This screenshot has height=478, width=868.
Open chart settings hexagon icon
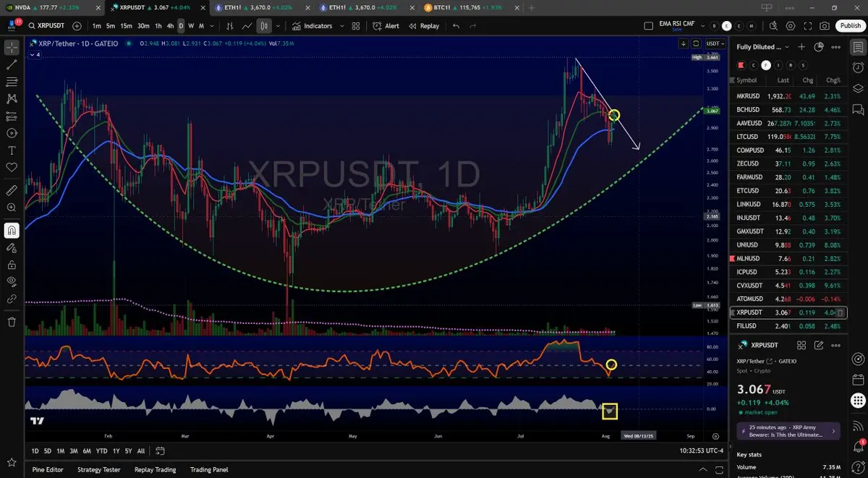point(790,25)
